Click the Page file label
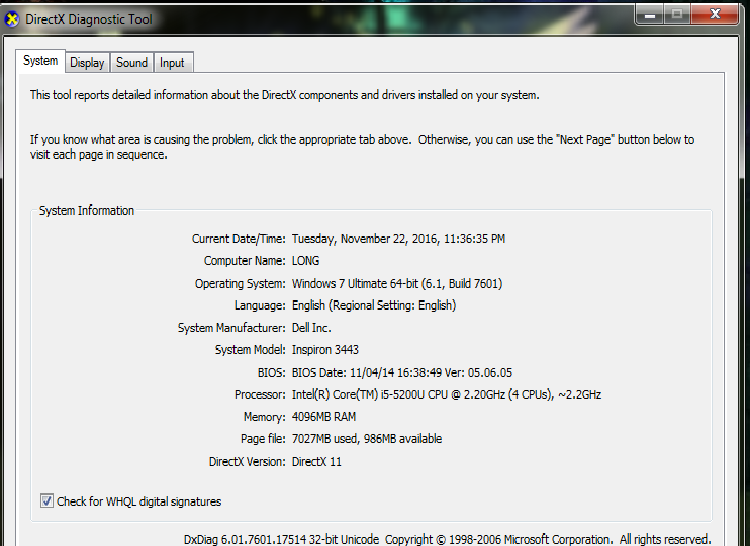 click(x=263, y=439)
